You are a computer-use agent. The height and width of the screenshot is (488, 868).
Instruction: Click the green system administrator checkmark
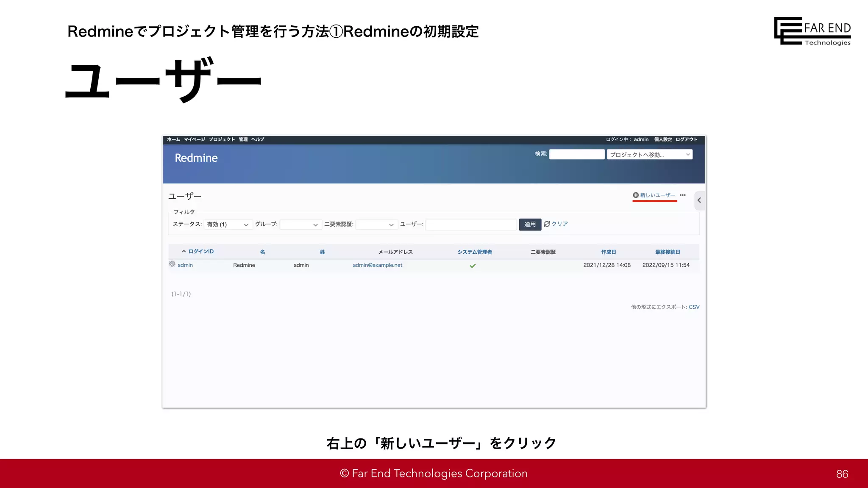click(473, 266)
